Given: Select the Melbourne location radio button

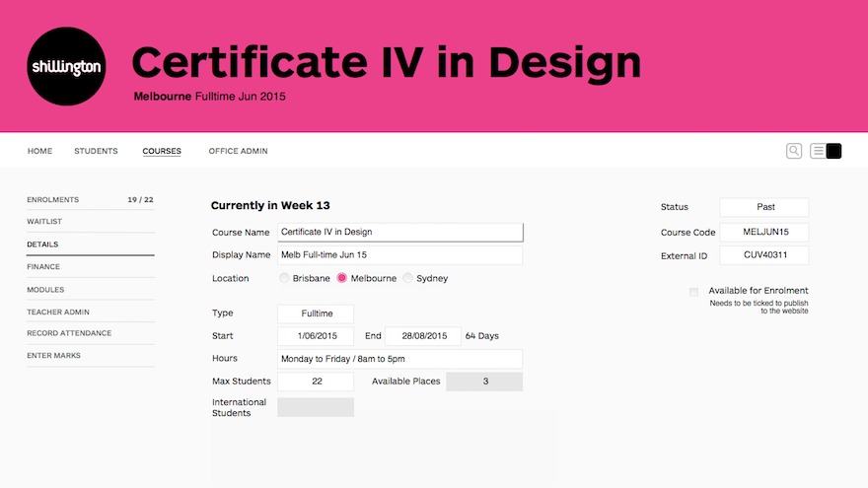Looking at the screenshot, I should click(x=341, y=278).
